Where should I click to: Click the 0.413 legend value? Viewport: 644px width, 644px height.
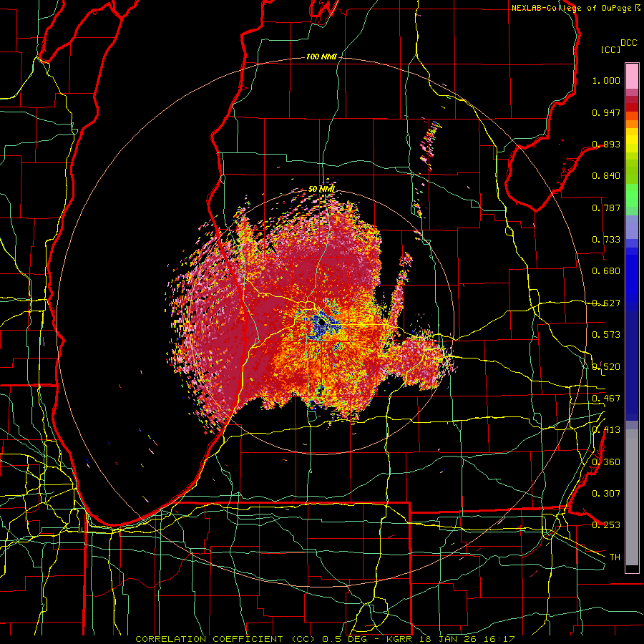point(606,430)
